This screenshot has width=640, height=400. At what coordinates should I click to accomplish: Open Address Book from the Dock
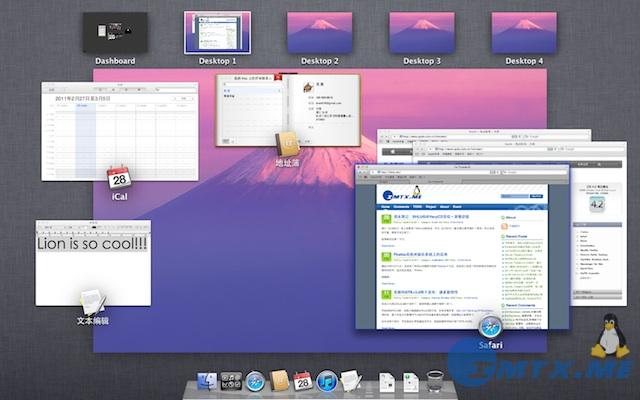279,381
